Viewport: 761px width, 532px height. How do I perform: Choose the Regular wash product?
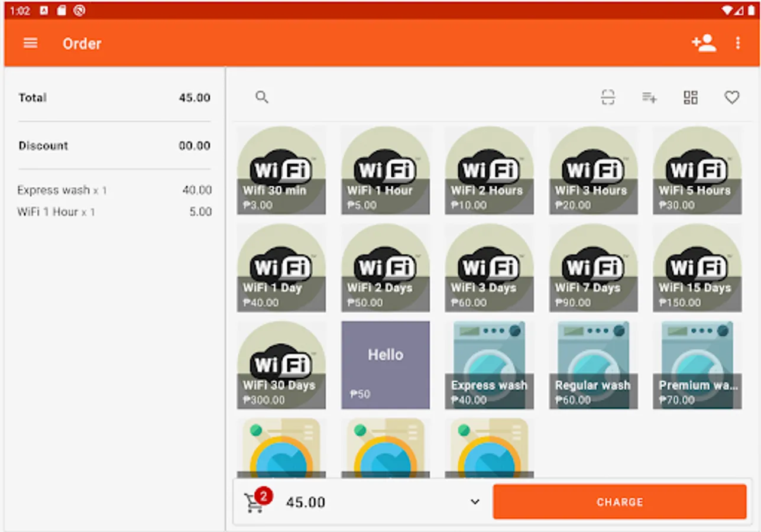(x=594, y=365)
